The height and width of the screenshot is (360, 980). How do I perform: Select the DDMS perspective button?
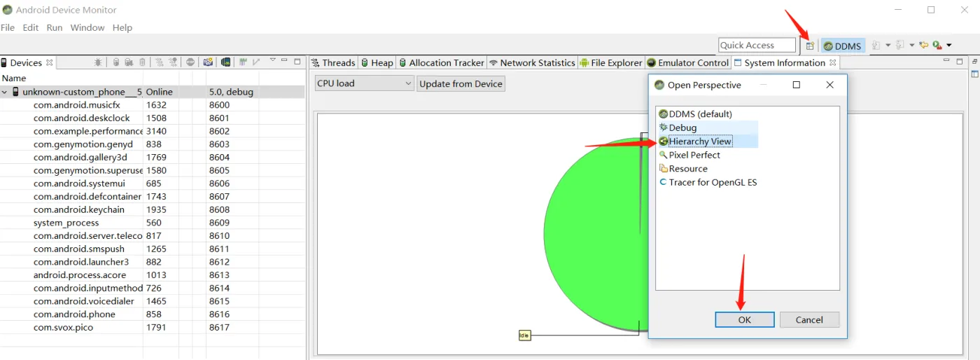[x=843, y=46]
